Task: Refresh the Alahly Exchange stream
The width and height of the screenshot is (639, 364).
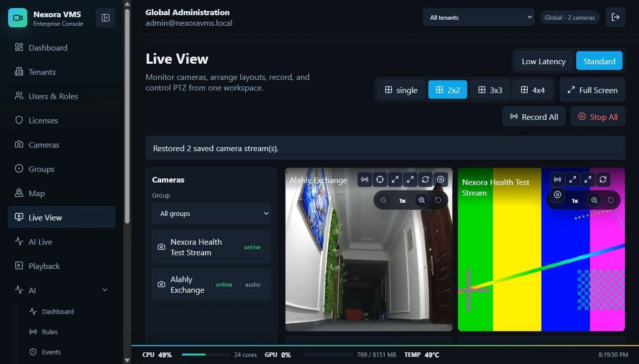Action: (x=425, y=179)
